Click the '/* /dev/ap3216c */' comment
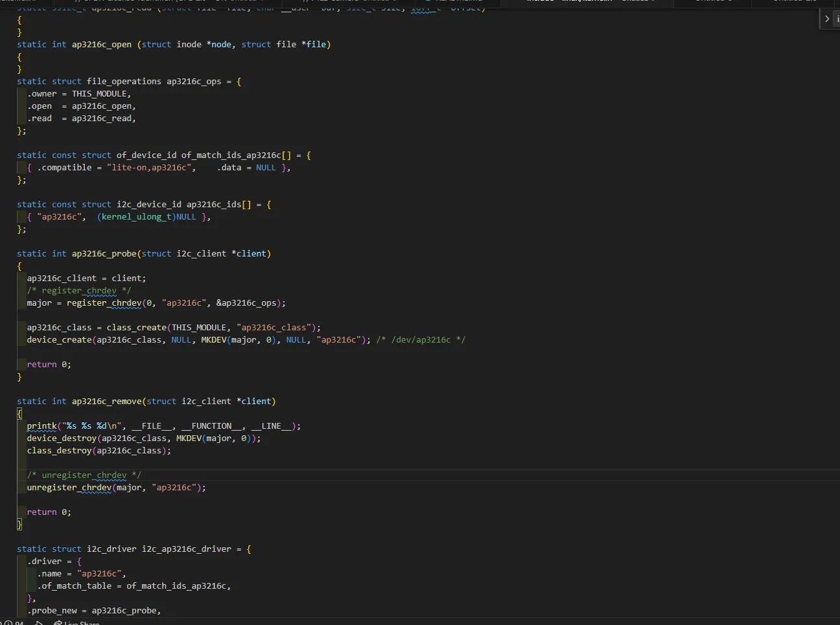The height and width of the screenshot is (625, 840). pos(421,340)
